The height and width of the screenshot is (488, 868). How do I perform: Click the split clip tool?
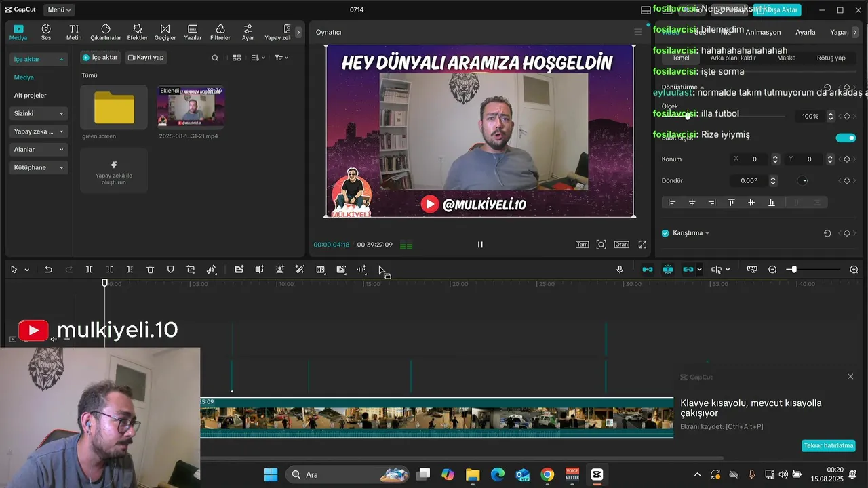(89, 270)
